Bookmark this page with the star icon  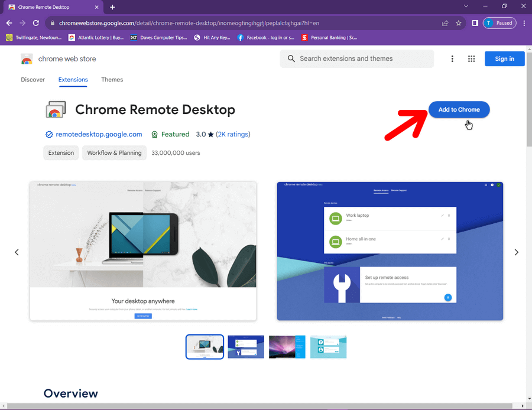459,23
